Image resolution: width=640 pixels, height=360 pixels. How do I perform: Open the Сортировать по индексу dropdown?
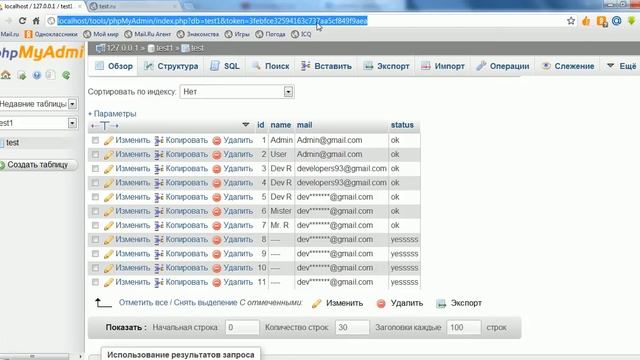[x=237, y=92]
